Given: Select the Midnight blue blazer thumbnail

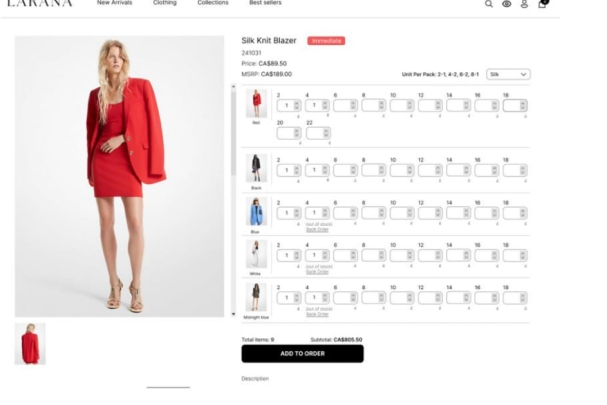Looking at the screenshot, I should (x=256, y=297).
